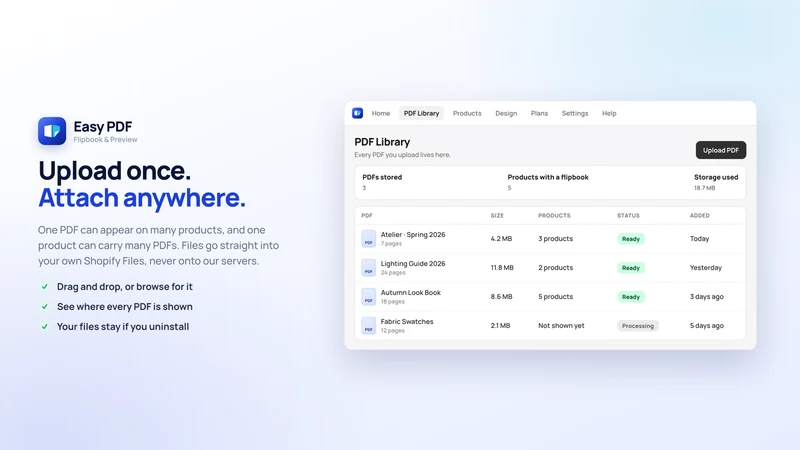Click the "5 products" cell
The height and width of the screenshot is (450, 800).
coord(556,297)
